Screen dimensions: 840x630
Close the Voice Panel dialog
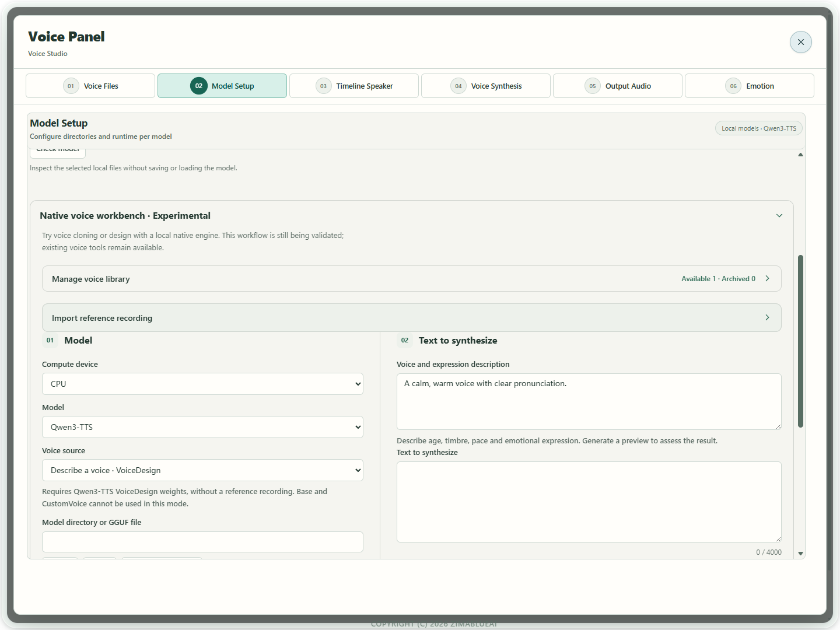tap(800, 42)
